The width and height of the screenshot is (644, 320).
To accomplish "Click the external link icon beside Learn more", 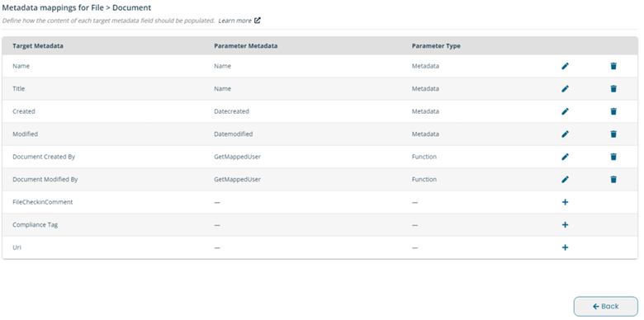I will pos(258,20).
